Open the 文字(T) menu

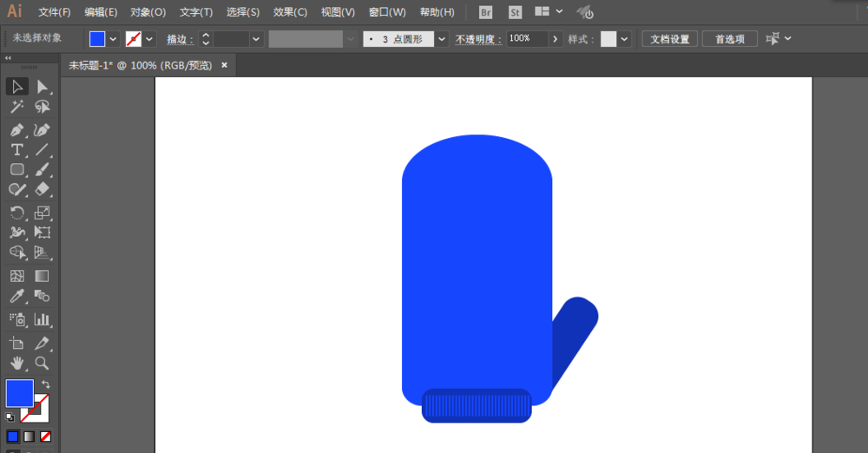point(196,12)
